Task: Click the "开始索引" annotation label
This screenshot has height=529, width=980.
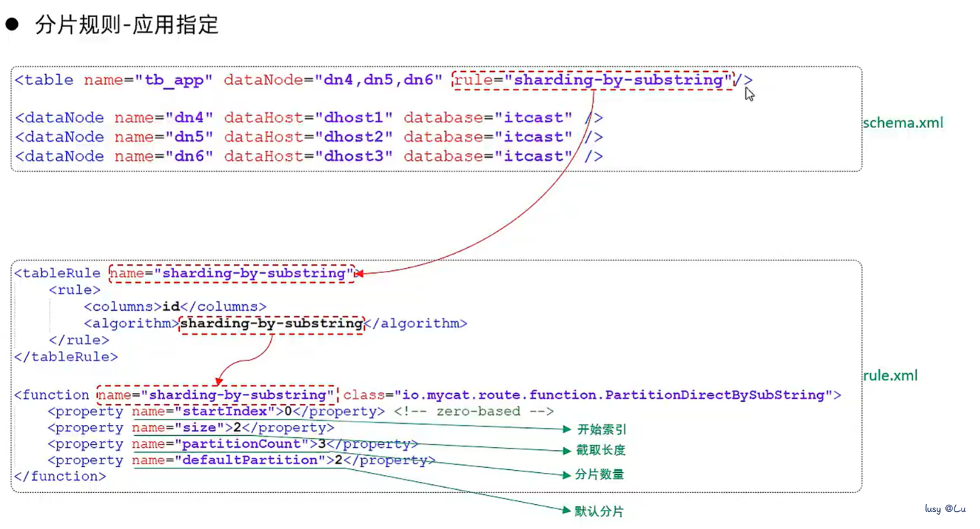Action: click(602, 429)
